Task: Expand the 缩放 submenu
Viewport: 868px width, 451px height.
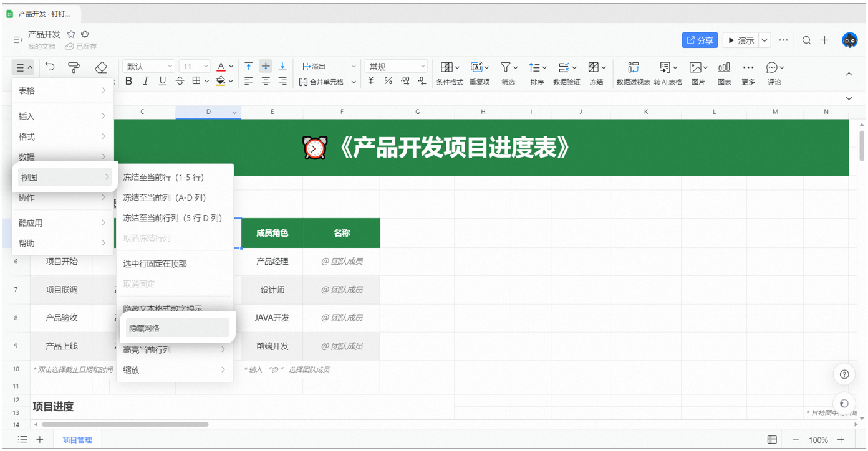Action: [175, 370]
